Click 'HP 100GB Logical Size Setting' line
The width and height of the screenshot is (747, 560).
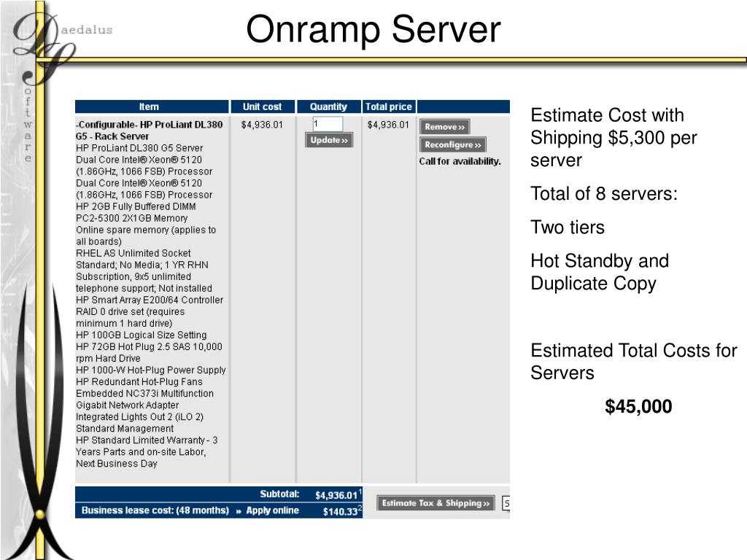[142, 335]
